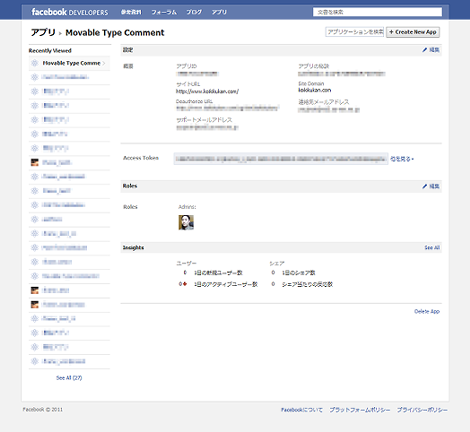Click the サポートメールアドレス label
Image resolution: width=470 pixels, height=432 pixels.
(204, 120)
